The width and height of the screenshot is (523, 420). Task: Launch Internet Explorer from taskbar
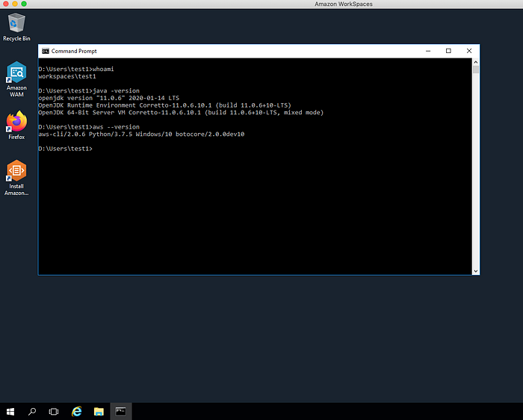pyautogui.click(x=77, y=412)
